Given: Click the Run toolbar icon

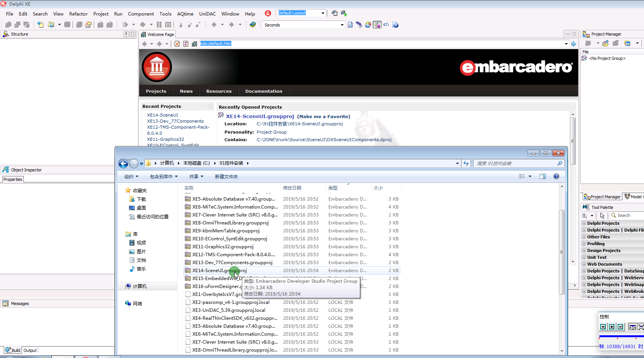Looking at the screenshot, I should coord(125,25).
